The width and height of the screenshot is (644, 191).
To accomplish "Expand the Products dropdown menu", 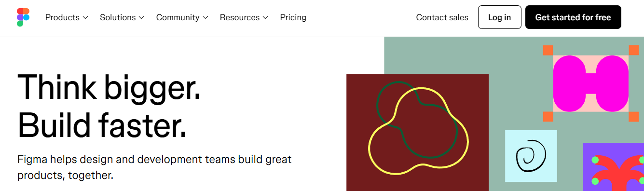I will click(67, 17).
